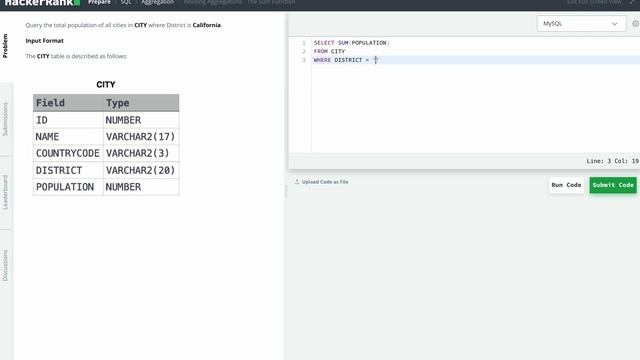Click line number 1 in gutter
The image size is (640, 360).
coord(304,43)
